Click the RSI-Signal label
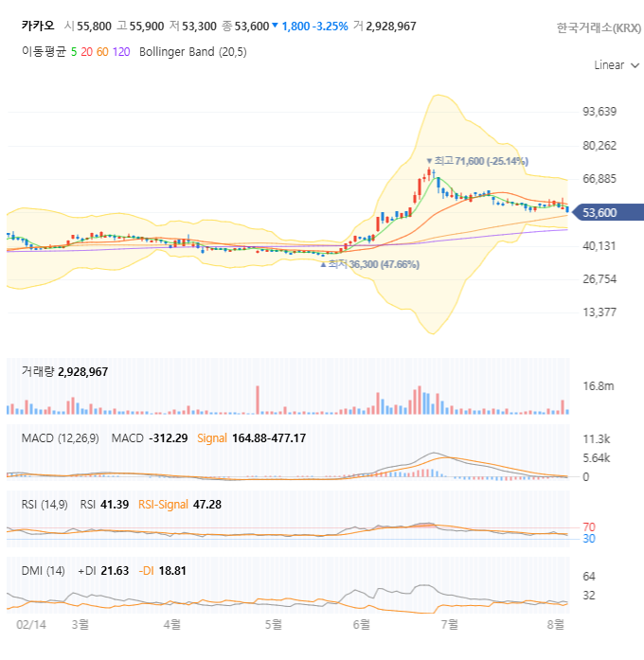The image size is (644, 660). (163, 505)
